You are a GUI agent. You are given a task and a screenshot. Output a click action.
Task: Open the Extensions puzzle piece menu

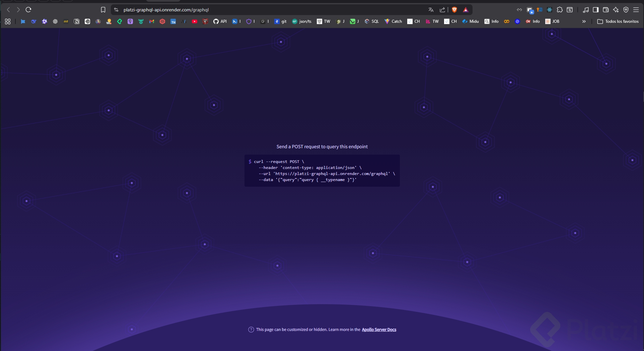[x=560, y=10]
